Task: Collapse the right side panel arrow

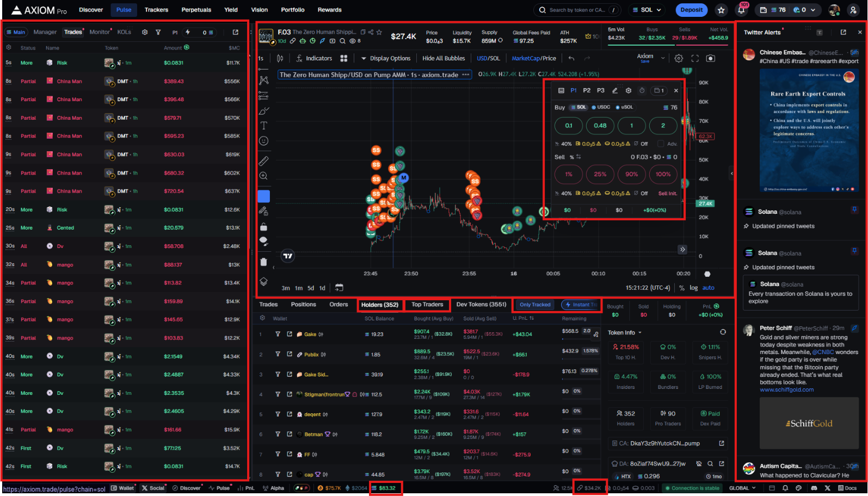Action: (731, 173)
